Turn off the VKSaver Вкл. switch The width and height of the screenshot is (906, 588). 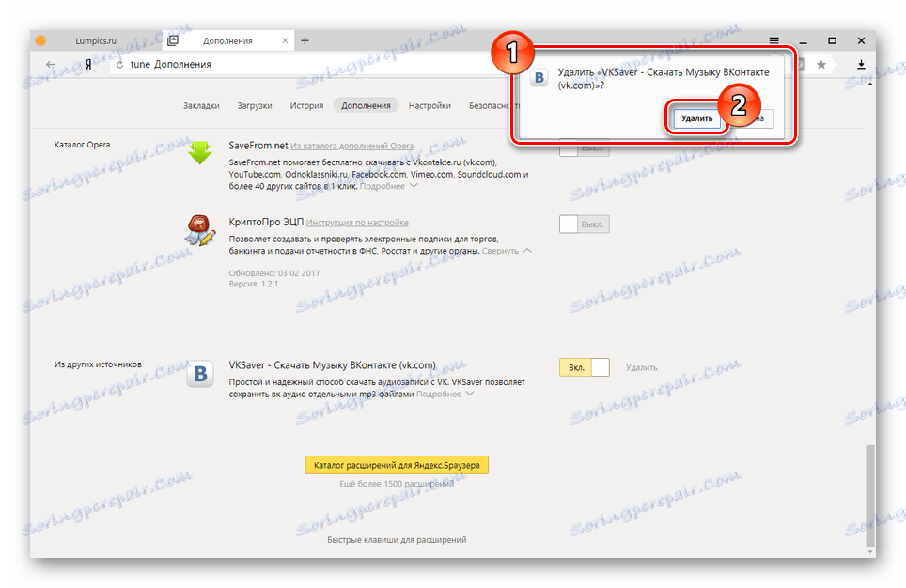(x=585, y=367)
